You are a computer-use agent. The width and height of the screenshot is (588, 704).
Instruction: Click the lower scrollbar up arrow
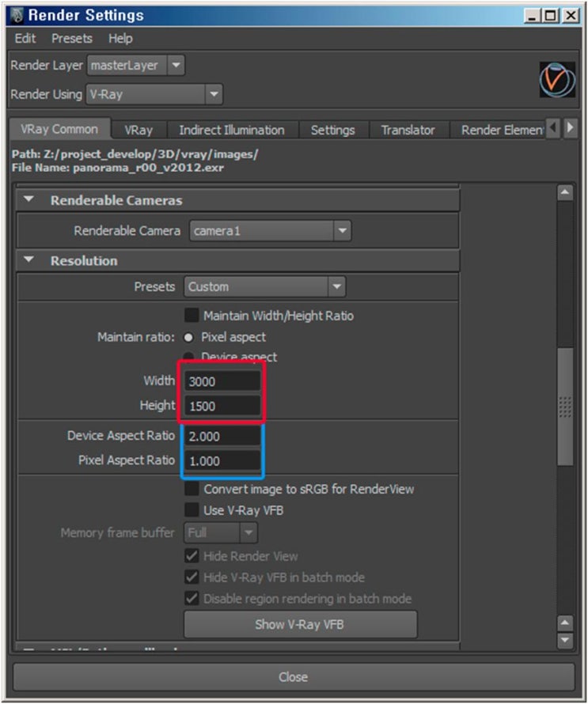pos(564,623)
